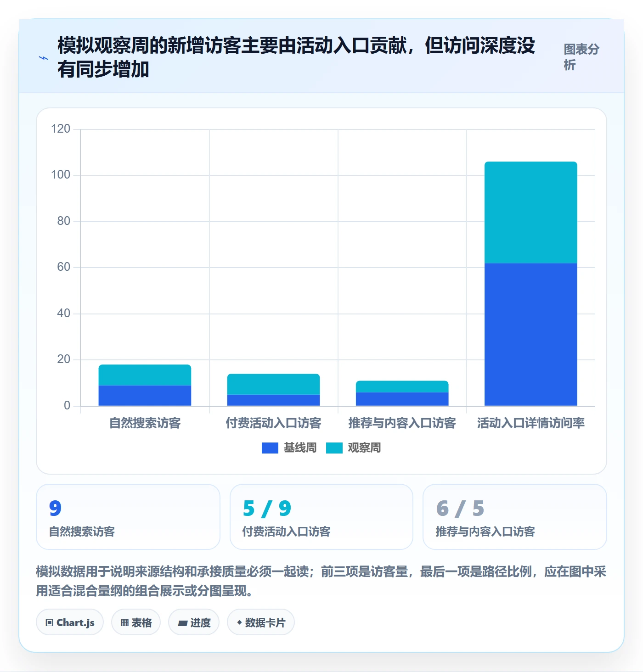Open the 自然搜索访客 stat card with value 9

tap(128, 517)
